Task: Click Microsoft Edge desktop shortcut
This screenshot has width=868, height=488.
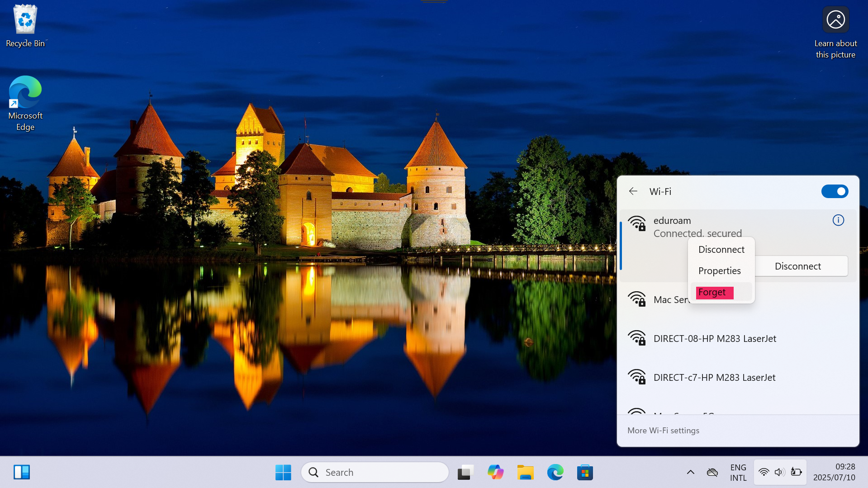Action: pos(25,103)
